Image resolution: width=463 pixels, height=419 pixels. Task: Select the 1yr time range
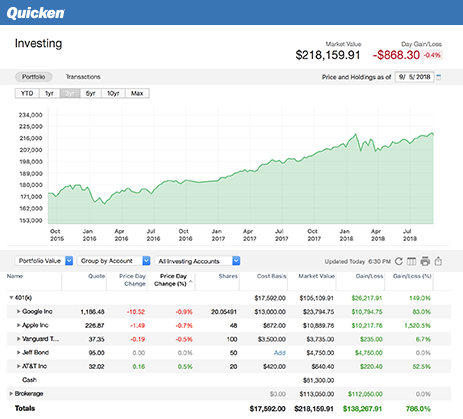pyautogui.click(x=49, y=93)
